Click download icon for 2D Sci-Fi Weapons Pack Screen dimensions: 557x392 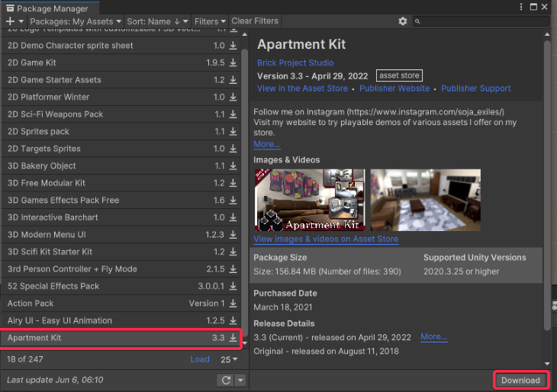click(233, 114)
